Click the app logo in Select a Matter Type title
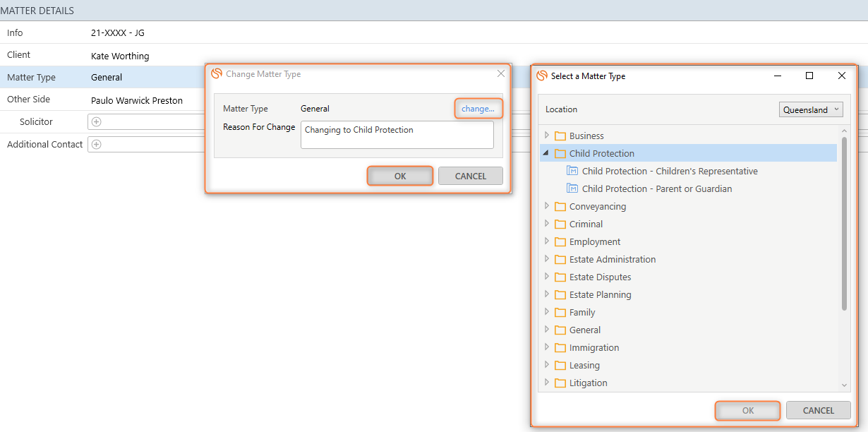This screenshot has height=432, width=868. tap(542, 76)
